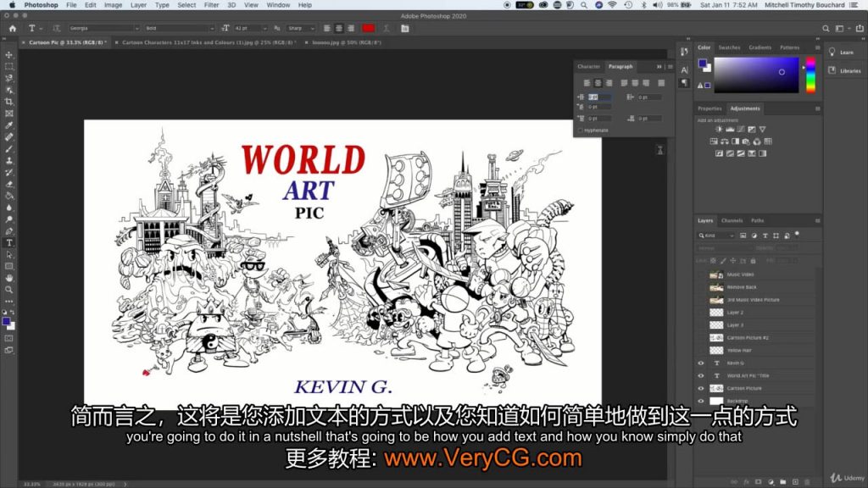868x488 pixels.
Task: Enable the Hyphenate checkbox
Action: 581,130
